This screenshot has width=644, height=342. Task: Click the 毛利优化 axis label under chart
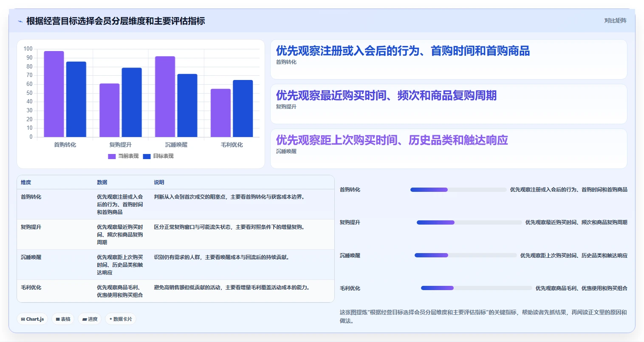coord(232,145)
